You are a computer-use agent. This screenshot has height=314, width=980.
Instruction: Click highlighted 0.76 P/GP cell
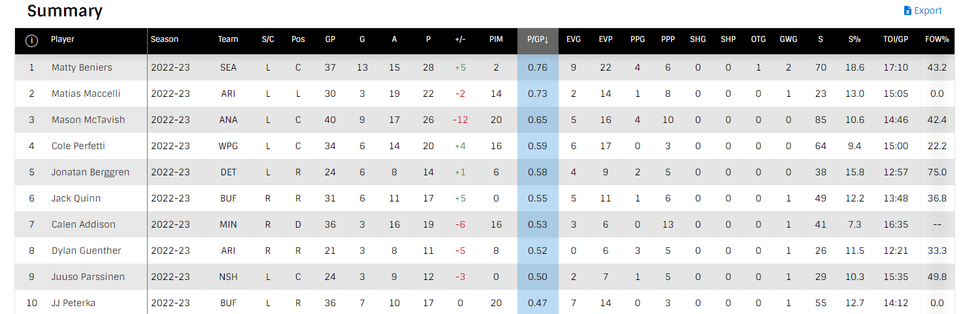pyautogui.click(x=537, y=67)
